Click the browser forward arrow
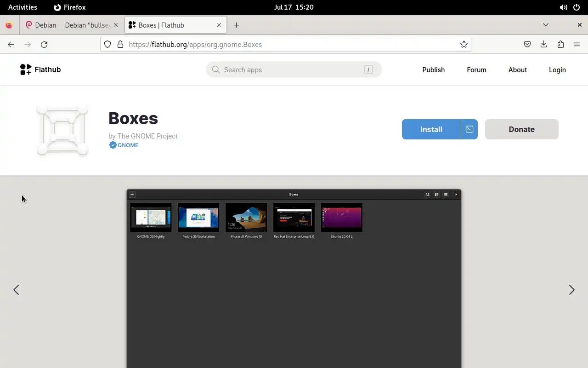Viewport: 588px width, 368px height. click(28, 44)
